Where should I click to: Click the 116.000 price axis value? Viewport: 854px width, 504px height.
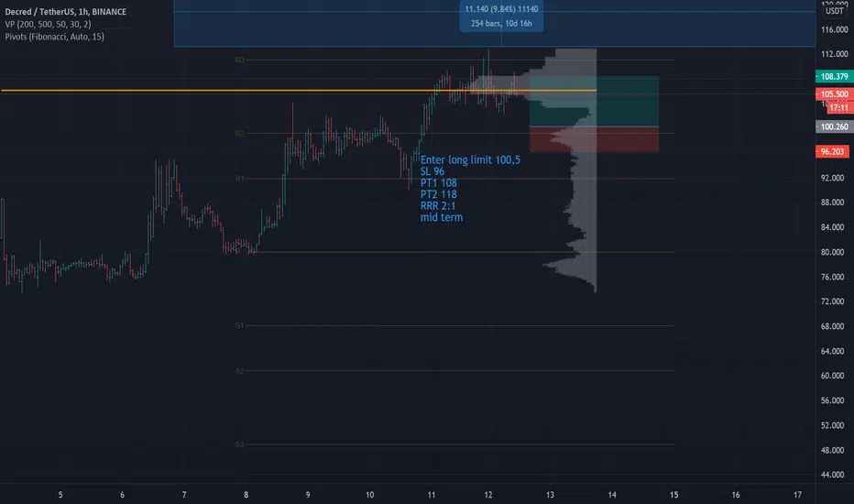click(835, 29)
